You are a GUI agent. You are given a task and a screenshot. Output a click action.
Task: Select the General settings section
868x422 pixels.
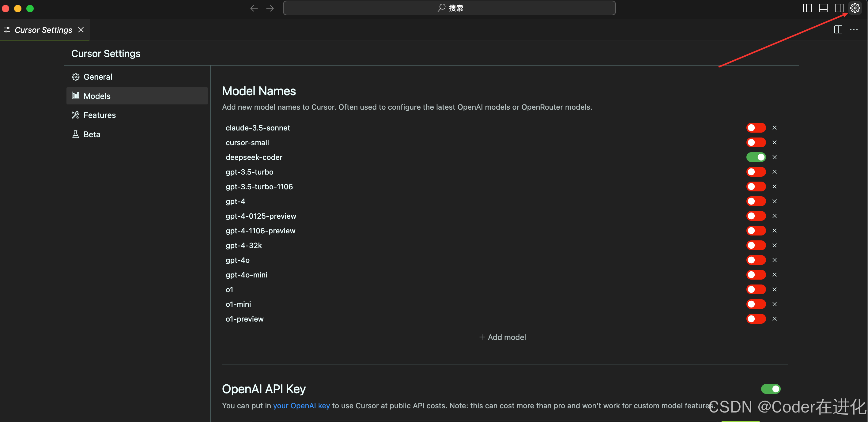(98, 77)
